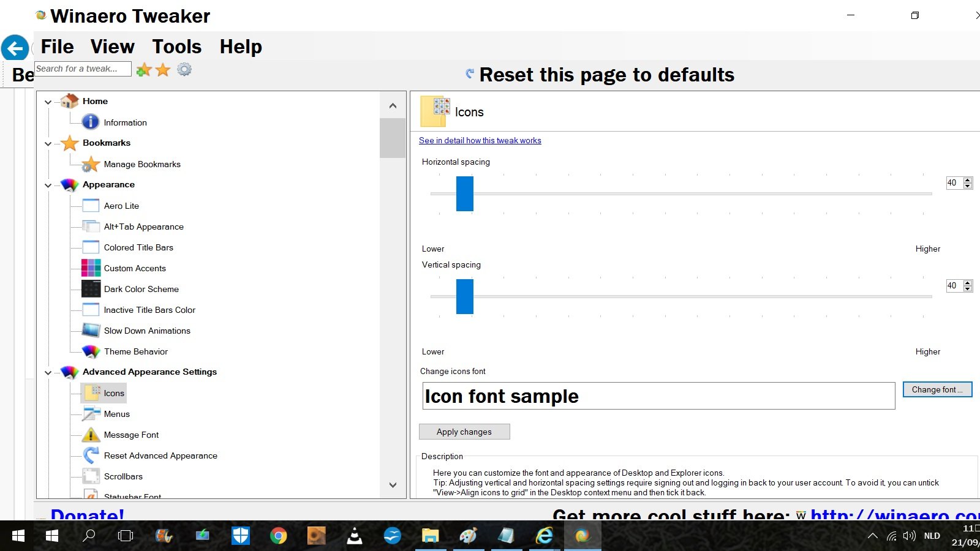Decrease horizontal spacing with down spinner
The image size is (980, 551).
point(968,186)
